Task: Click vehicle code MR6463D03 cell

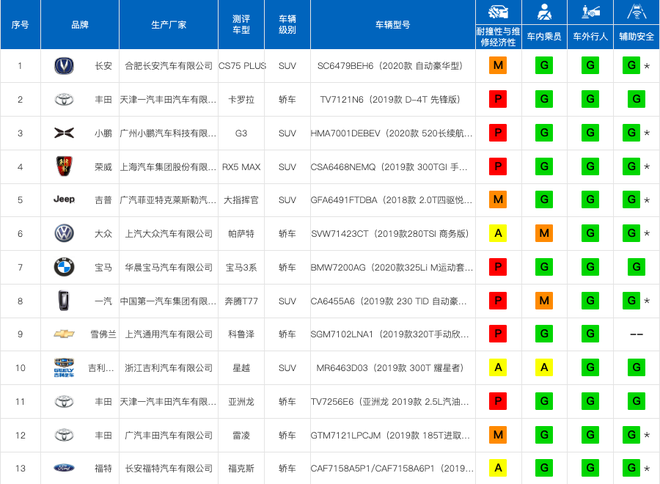Action: point(390,368)
